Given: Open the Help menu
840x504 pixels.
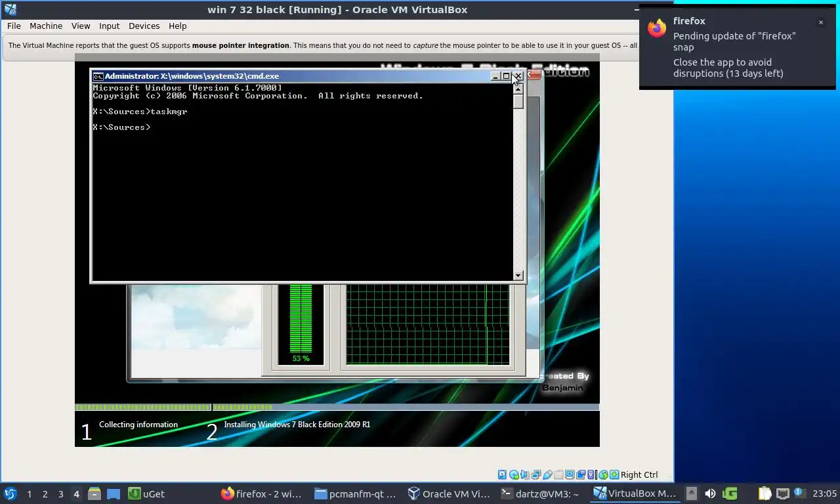Looking at the screenshot, I should (x=178, y=26).
